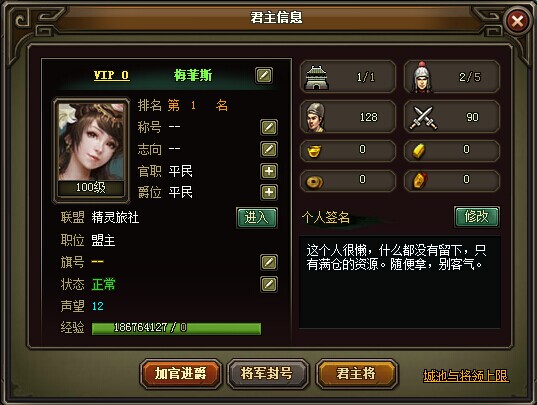Click the city palace icon showing 1/1
This screenshot has height=405, width=537.
pyautogui.click(x=317, y=77)
